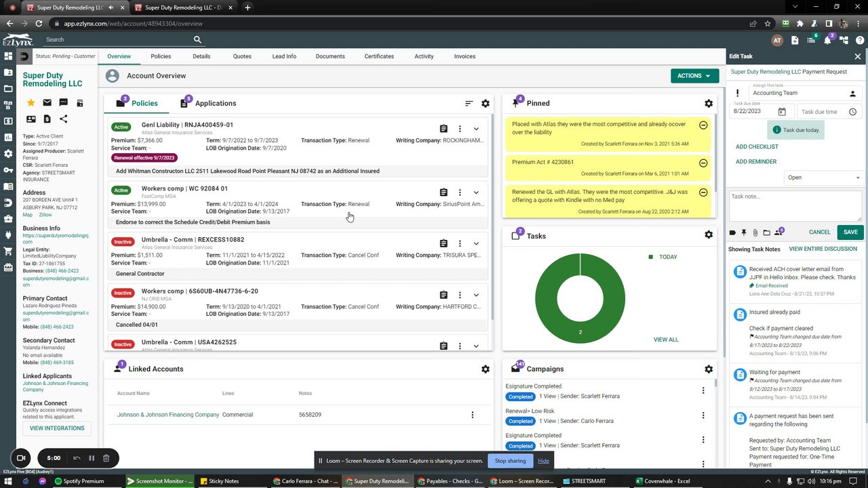
Task: Open the Linked Accounts settings gear
Action: coord(486,369)
